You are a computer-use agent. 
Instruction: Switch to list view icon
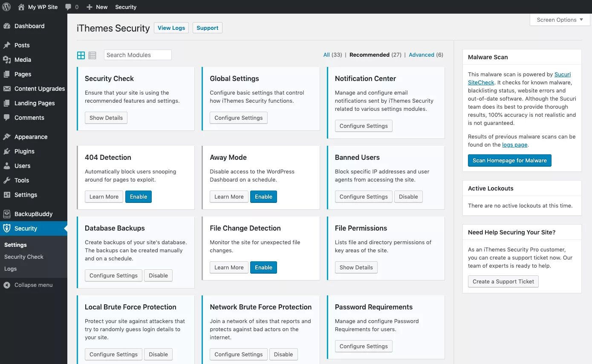[x=92, y=55]
